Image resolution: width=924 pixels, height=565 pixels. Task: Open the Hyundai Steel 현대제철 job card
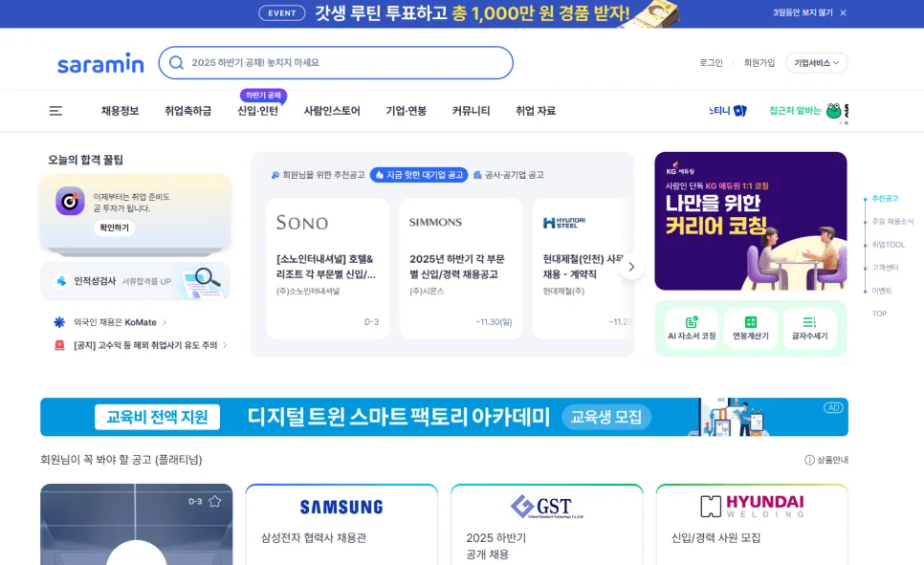point(583,269)
